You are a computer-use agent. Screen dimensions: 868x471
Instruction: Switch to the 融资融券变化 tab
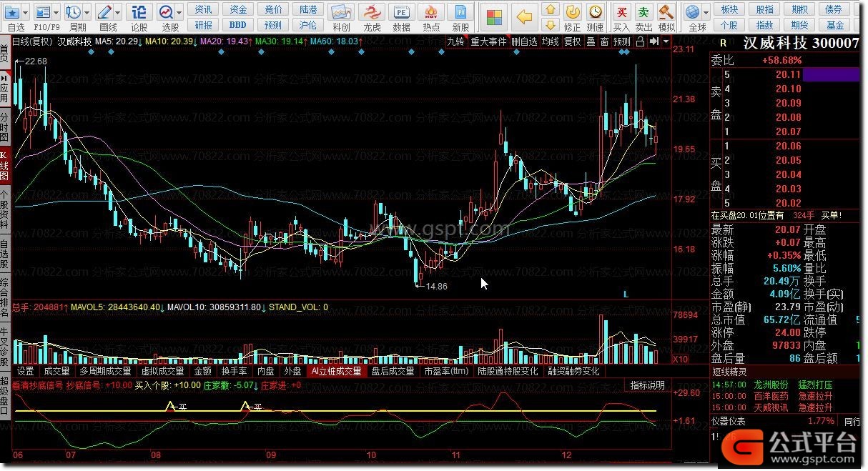(x=574, y=371)
